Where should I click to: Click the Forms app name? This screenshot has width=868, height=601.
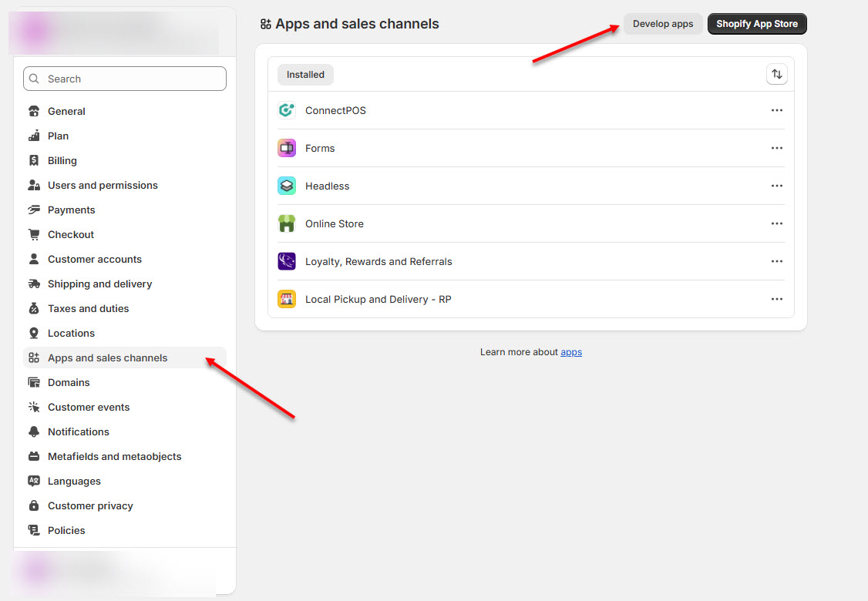click(x=320, y=148)
